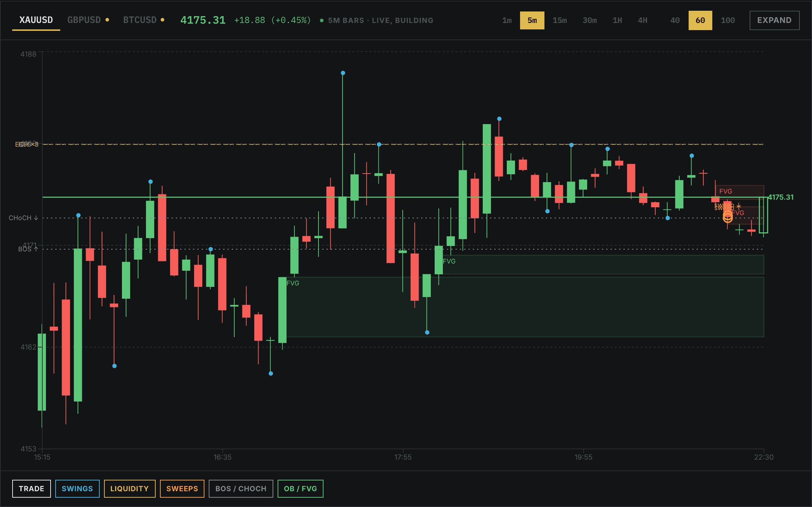This screenshot has width=812, height=507.
Task: Show 60 bars on chart
Action: (x=700, y=20)
